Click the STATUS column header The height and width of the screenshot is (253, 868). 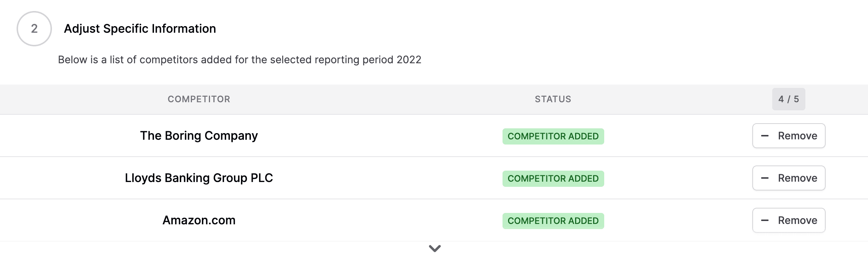(x=553, y=99)
